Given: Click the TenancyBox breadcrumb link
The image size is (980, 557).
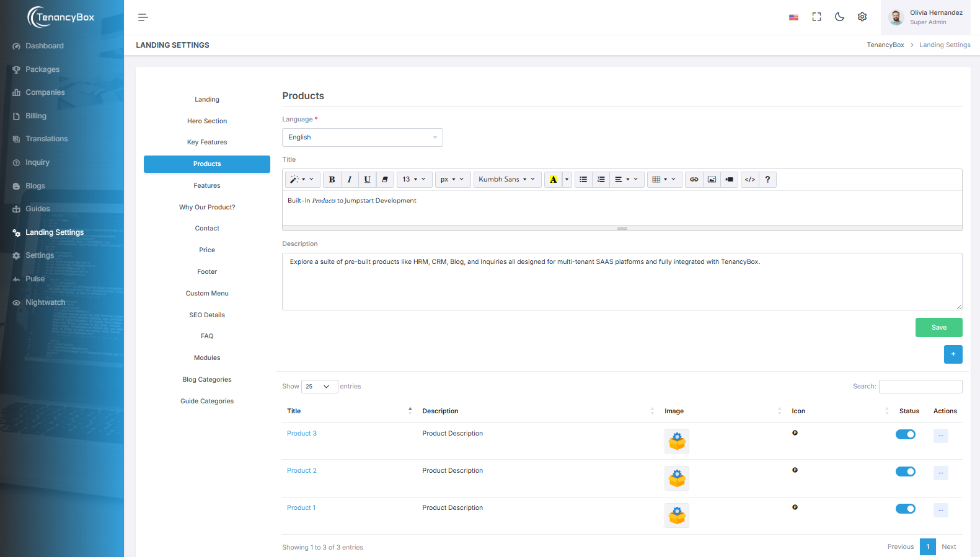Looking at the screenshot, I should click(x=885, y=45).
